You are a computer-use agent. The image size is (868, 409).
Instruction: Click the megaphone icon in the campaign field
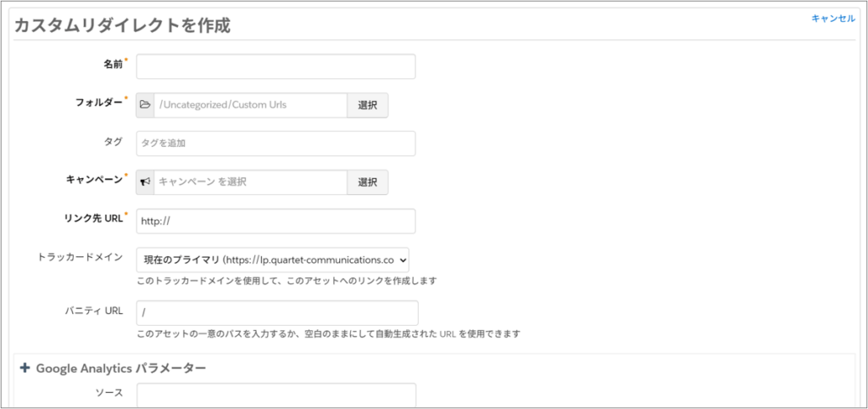tap(145, 182)
